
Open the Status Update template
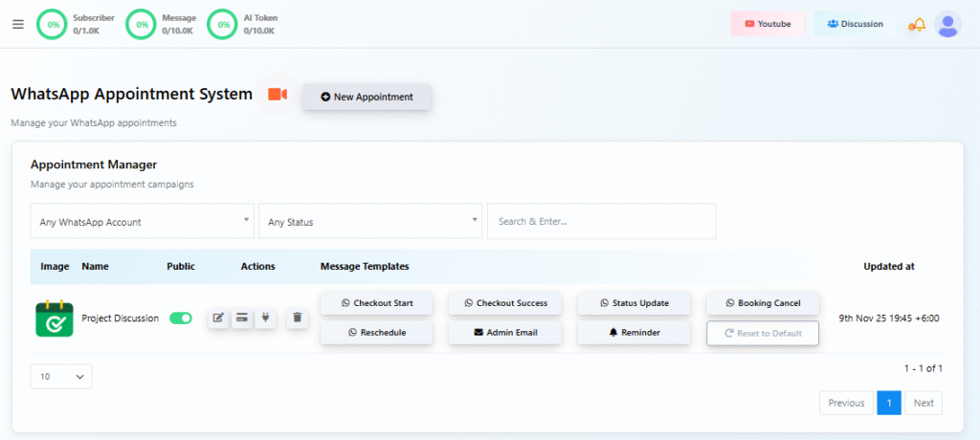(634, 303)
